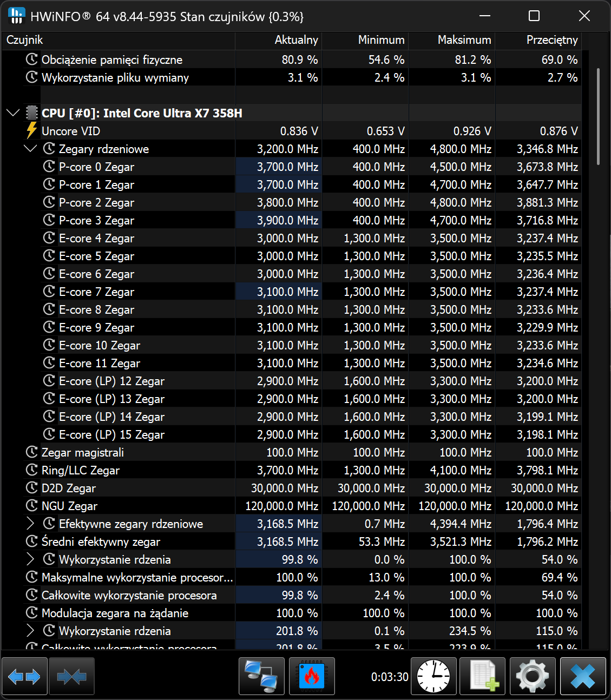Viewport: 611px width, 700px height.
Task: Click the vertical scrollbar thumb
Action: click(598, 116)
